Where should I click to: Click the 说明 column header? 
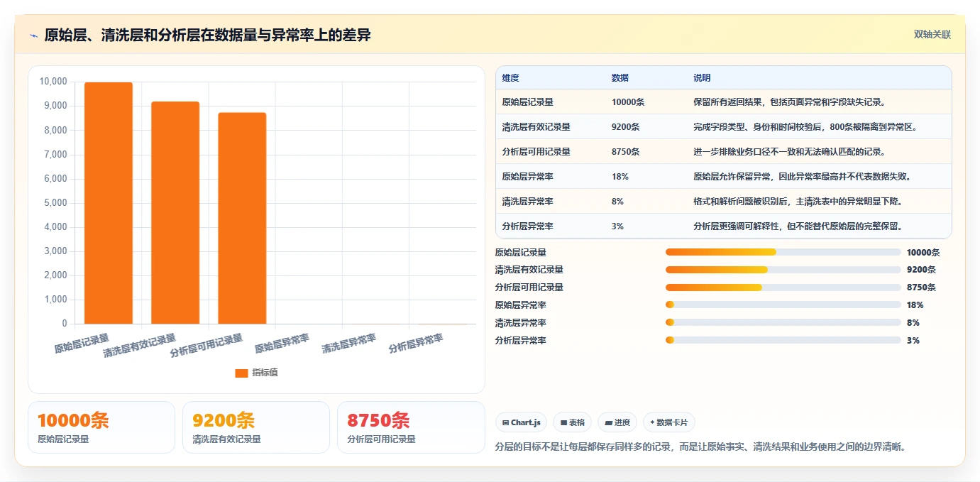(702, 78)
